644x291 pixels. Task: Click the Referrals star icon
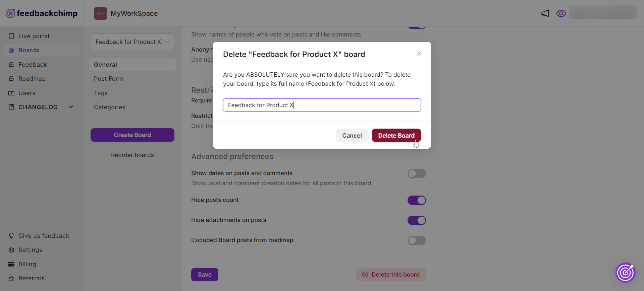pyautogui.click(x=11, y=278)
